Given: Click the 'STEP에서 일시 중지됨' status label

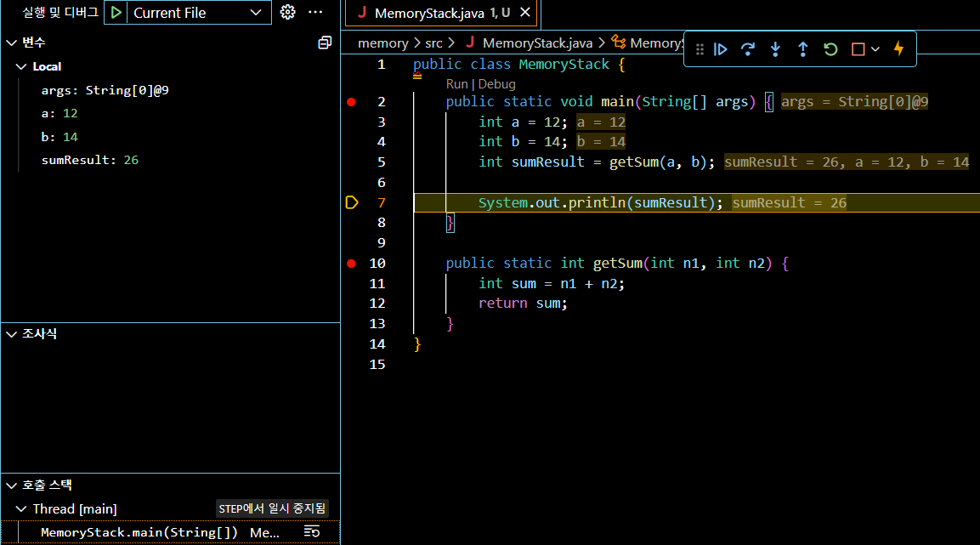Looking at the screenshot, I should point(272,508).
